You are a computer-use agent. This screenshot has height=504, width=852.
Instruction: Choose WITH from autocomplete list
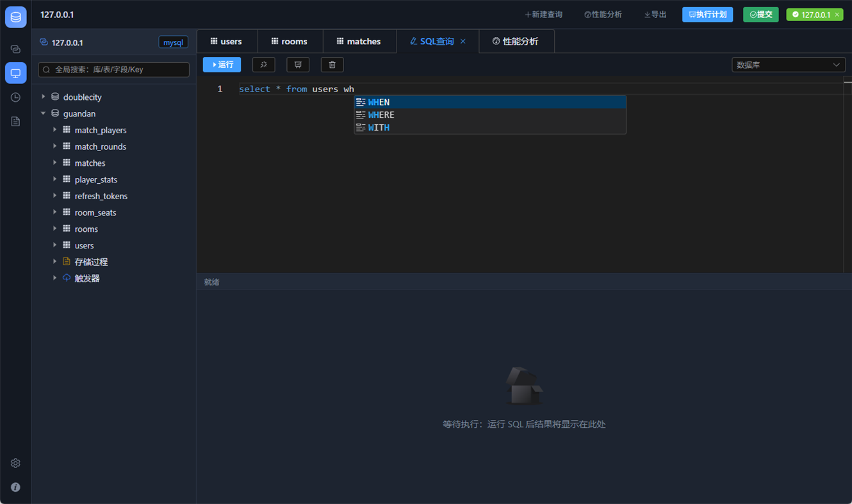(x=490, y=127)
